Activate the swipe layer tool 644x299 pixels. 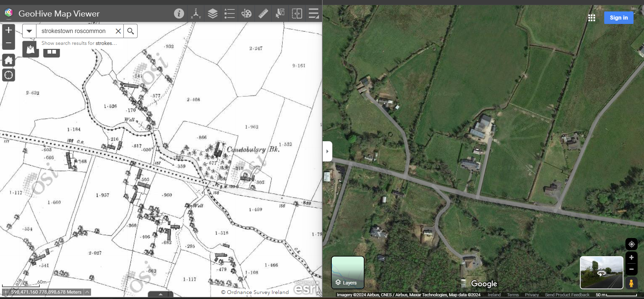click(297, 13)
